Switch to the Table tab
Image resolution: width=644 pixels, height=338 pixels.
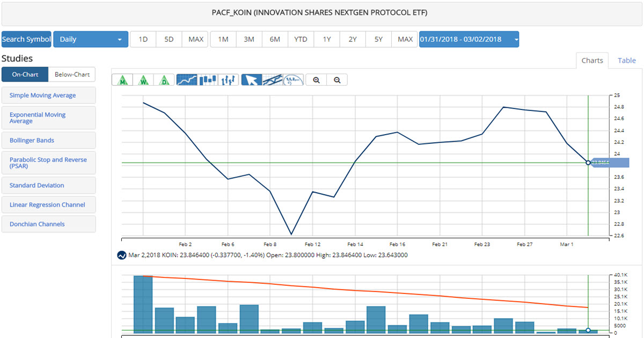[x=626, y=61]
